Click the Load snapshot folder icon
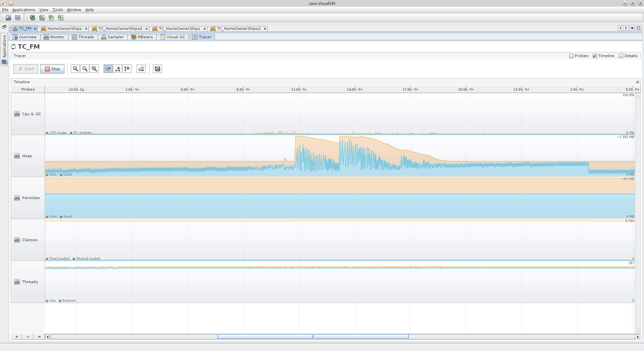The image size is (644, 351). [8, 18]
